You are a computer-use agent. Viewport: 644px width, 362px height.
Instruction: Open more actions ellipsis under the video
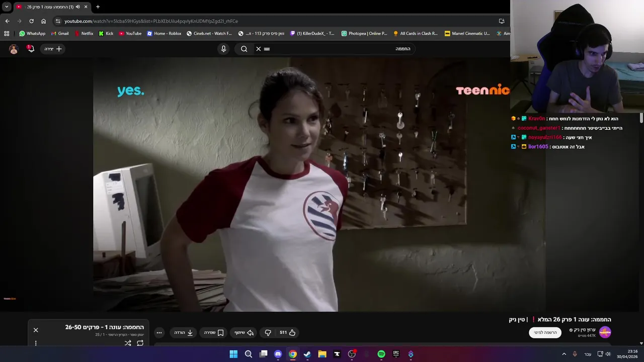pos(159,332)
